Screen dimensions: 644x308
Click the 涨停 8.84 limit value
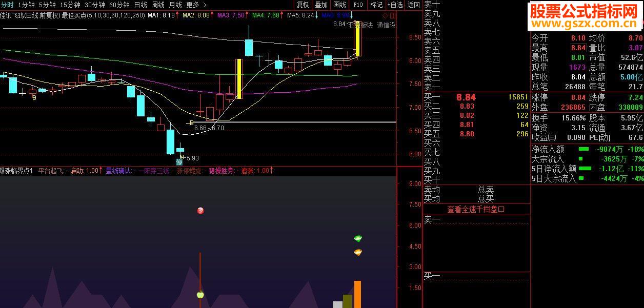tap(578, 97)
